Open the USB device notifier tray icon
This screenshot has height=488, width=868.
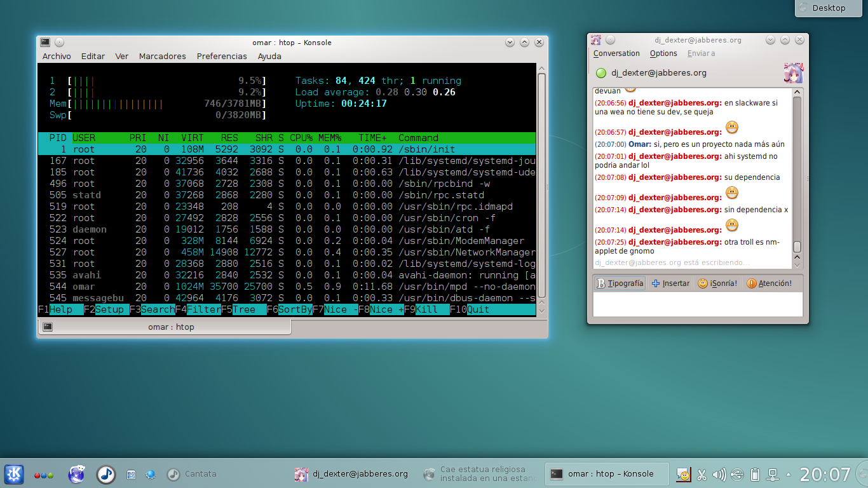(737, 474)
